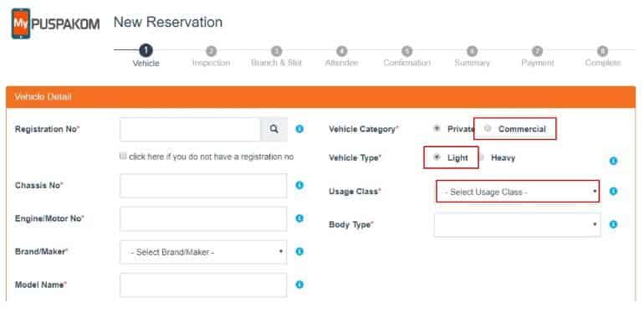Search registration number with magnifier icon
644x313 pixels.
[274, 129]
